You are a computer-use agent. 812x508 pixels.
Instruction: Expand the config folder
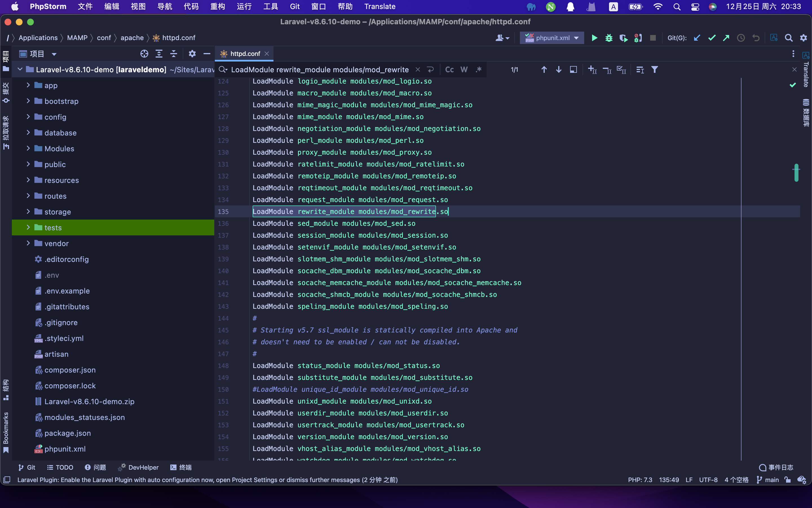coord(28,117)
